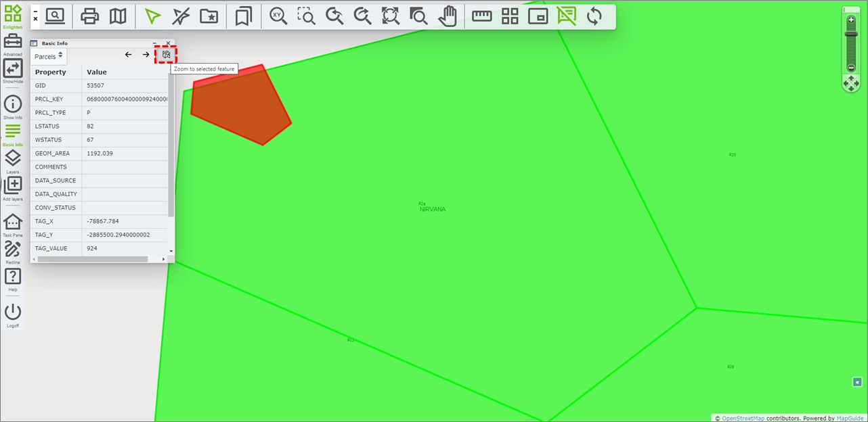Image resolution: width=868 pixels, height=422 pixels.
Task: Click the Print icon in toolbar
Action: [x=89, y=16]
